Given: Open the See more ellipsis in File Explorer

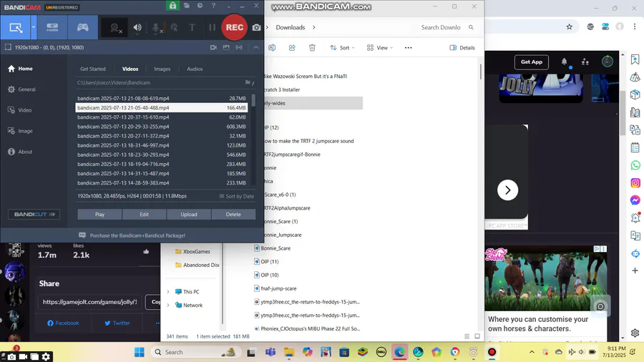Looking at the screenshot, I should click(x=408, y=48).
